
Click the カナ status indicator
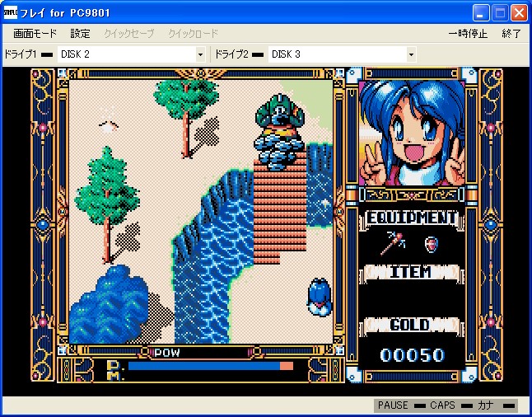496,405
